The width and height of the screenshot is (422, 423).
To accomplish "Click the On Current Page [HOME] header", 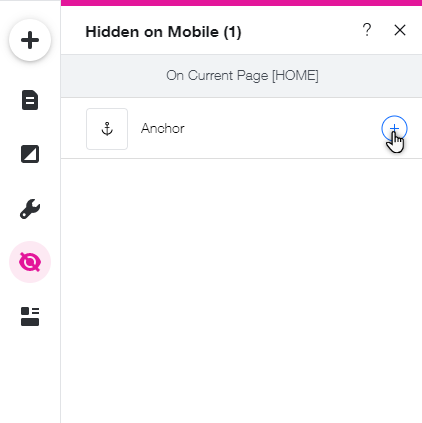I will [x=241, y=76].
